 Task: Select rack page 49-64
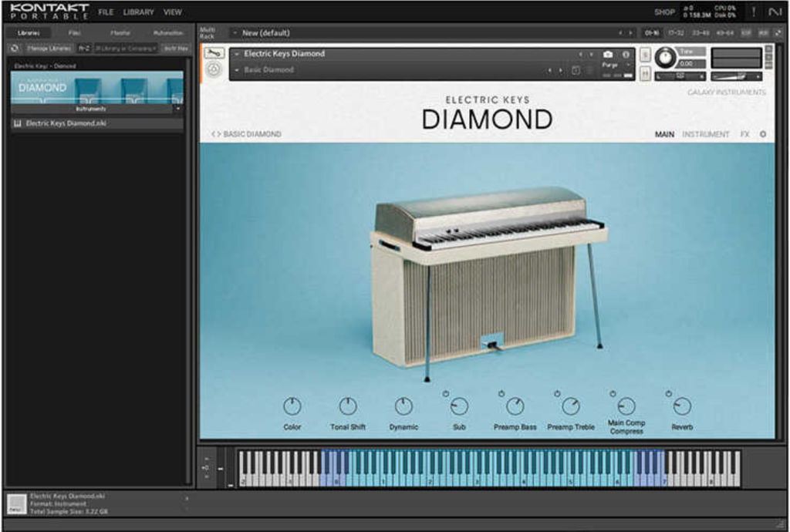(724, 32)
